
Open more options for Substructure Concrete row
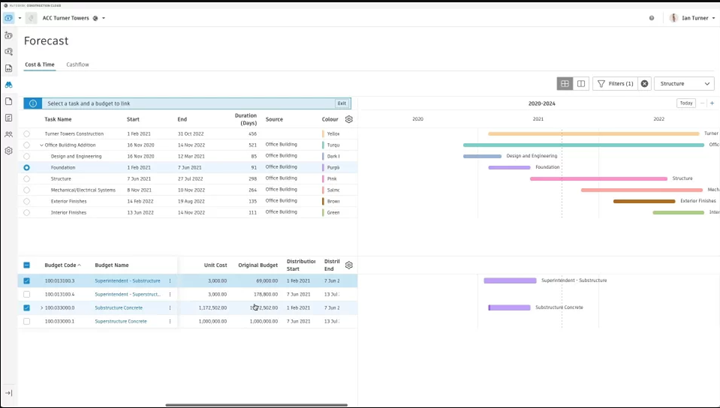point(170,308)
